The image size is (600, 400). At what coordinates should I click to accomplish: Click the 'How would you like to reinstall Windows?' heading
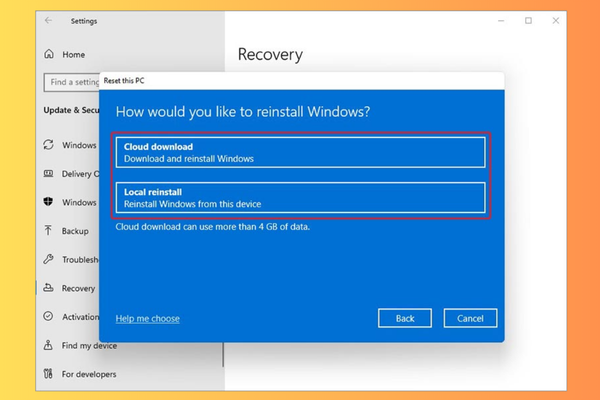(243, 112)
